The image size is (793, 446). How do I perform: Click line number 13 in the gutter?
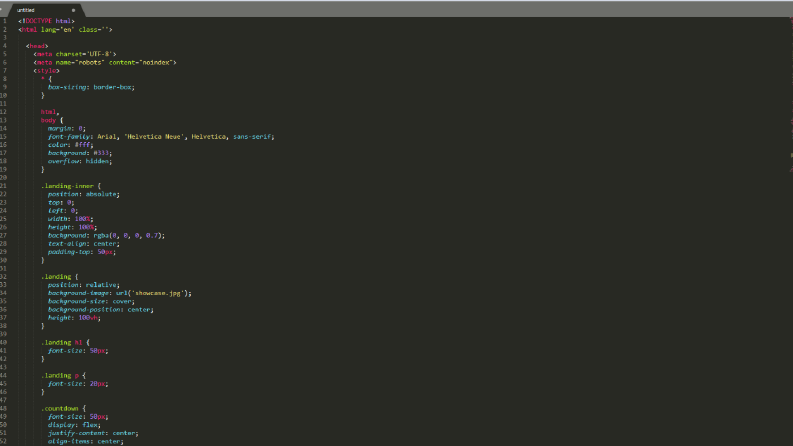coord(4,120)
